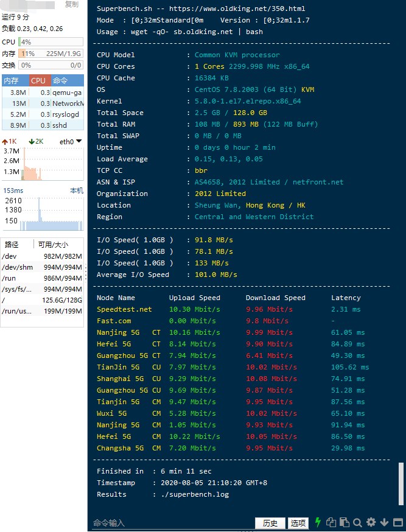Click the terminal vertical scrollbar thumb
The height and width of the screenshot is (532, 406).
(401, 483)
